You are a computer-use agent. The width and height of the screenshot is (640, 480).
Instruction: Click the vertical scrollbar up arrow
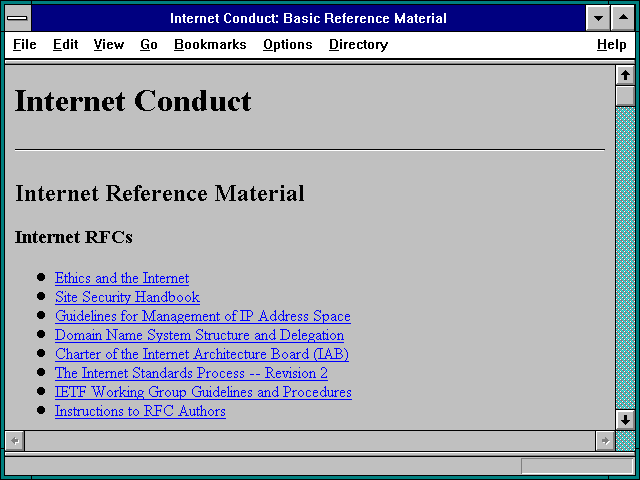(x=625, y=75)
